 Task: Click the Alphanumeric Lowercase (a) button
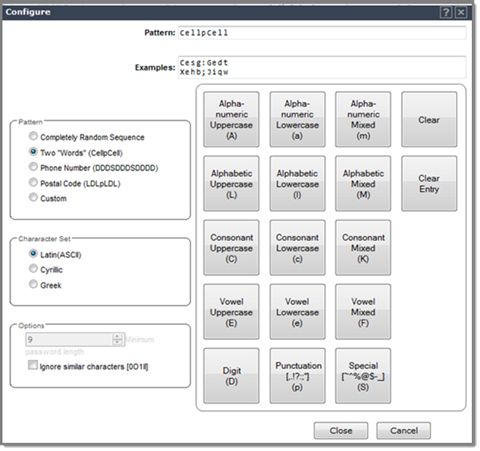pos(297,119)
